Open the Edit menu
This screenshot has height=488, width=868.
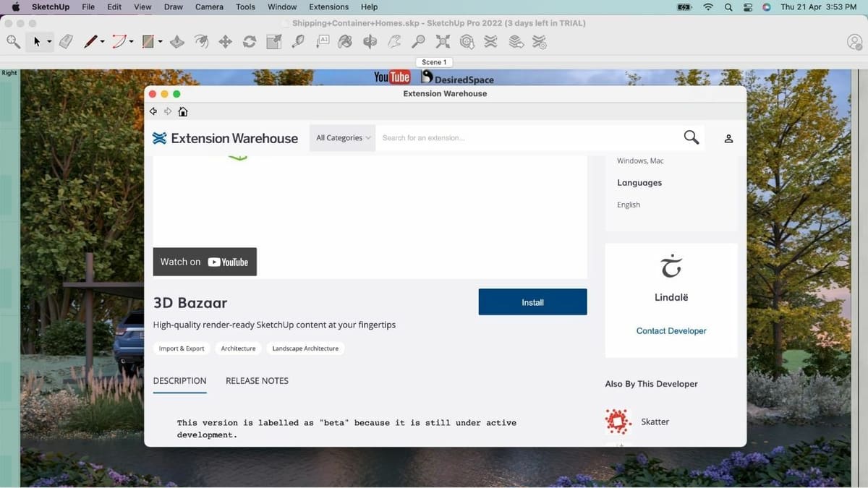tap(114, 7)
